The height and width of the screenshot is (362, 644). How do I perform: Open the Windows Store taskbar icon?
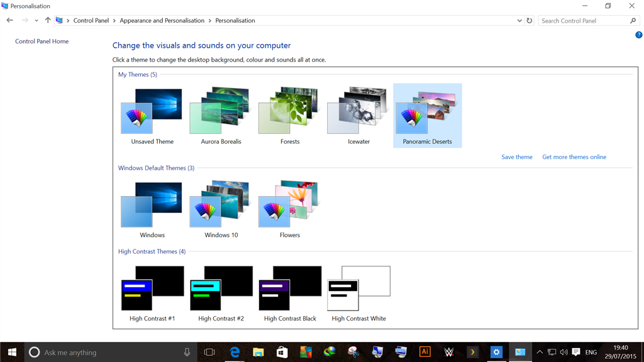tap(282, 352)
